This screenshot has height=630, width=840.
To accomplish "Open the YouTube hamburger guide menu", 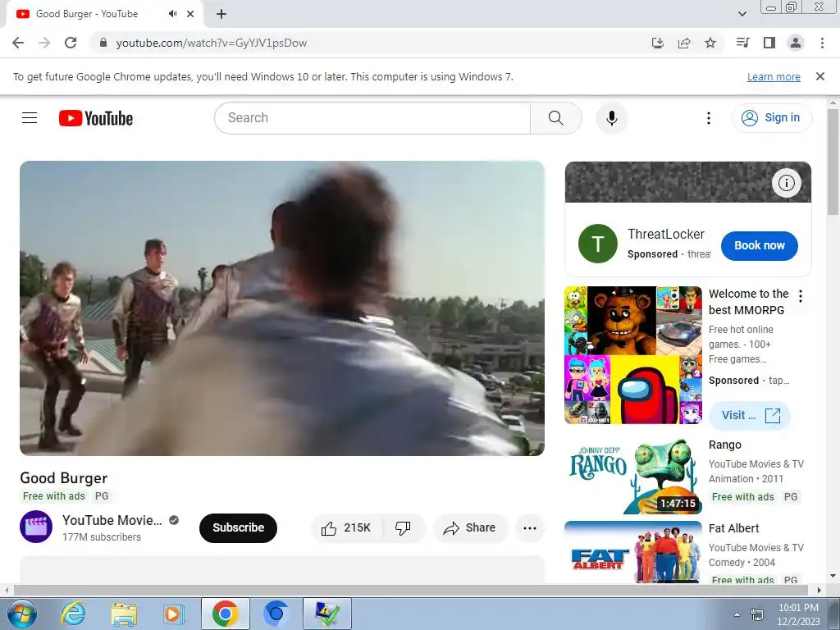I will [x=30, y=118].
